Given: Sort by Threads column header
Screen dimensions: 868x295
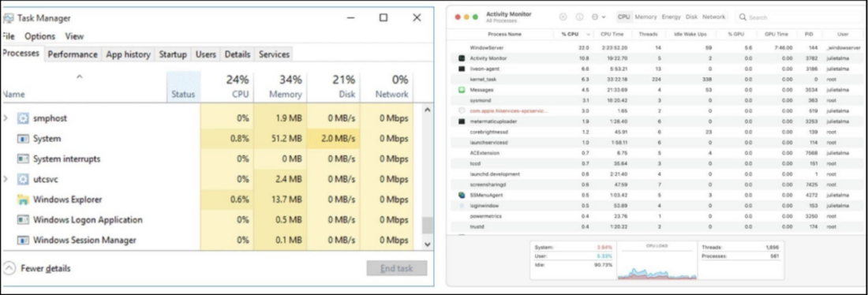Looking at the screenshot, I should pos(648,35).
